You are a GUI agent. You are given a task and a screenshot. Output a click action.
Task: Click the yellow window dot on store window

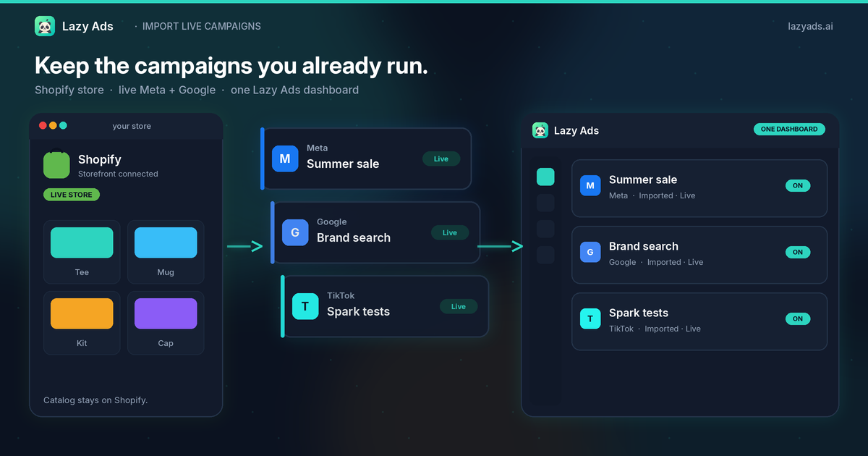point(53,125)
